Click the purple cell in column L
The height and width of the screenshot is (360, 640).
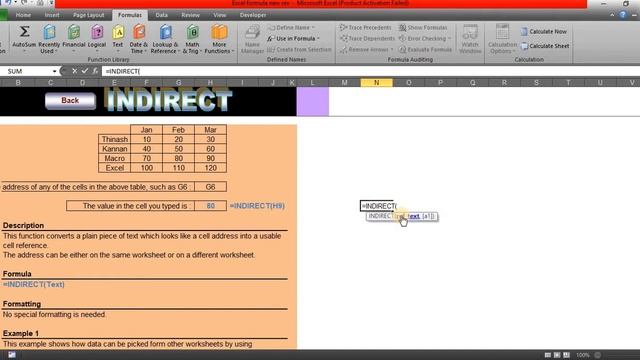click(x=313, y=101)
